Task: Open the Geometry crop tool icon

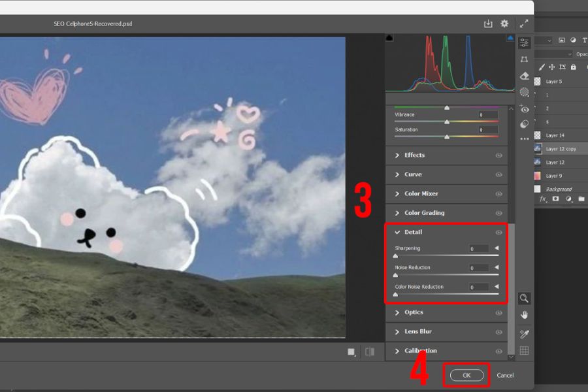Action: pos(524,59)
